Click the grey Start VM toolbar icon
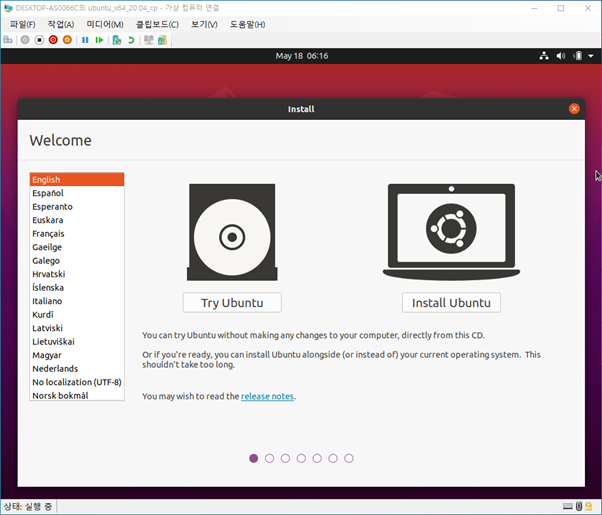602x515 pixels. click(x=25, y=40)
